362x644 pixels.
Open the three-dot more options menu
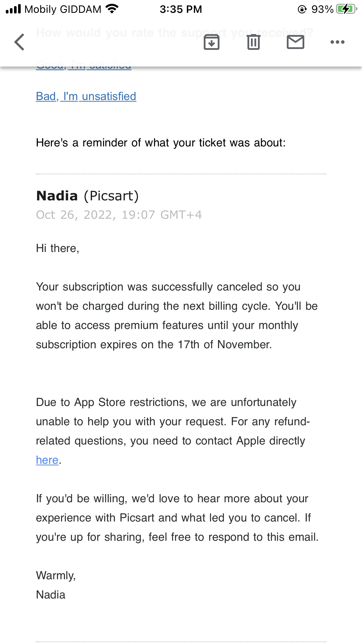pyautogui.click(x=337, y=42)
